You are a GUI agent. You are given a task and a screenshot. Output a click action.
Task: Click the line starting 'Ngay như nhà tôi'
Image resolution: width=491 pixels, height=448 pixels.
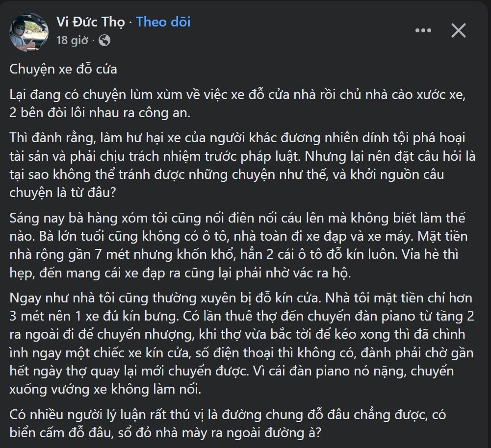(237, 298)
